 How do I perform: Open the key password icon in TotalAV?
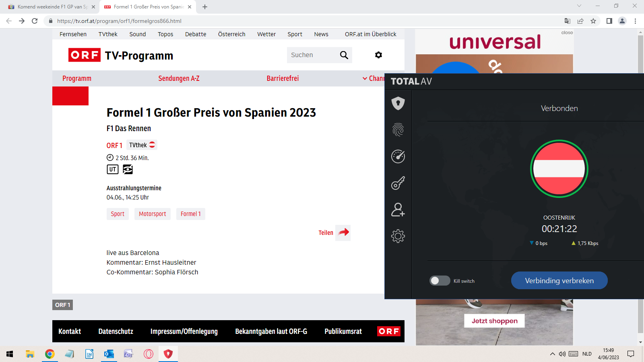coord(398,183)
